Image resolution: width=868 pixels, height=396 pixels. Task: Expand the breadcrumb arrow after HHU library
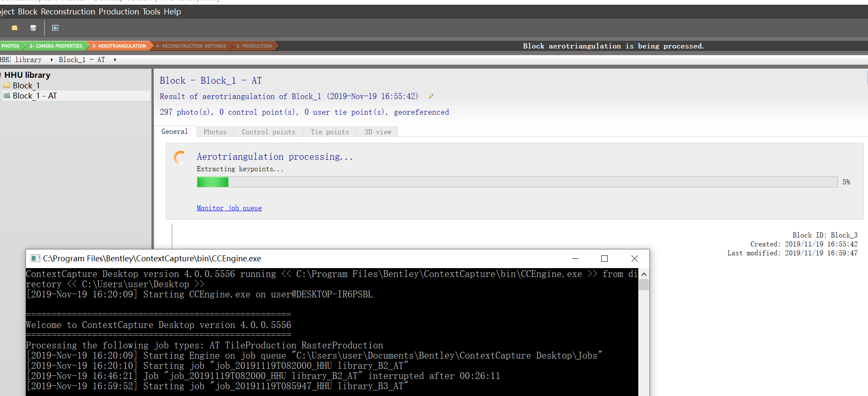(x=51, y=60)
